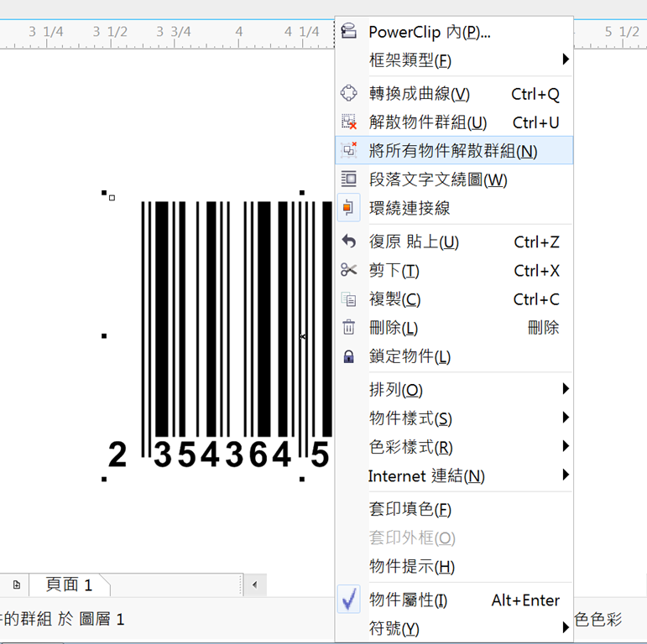The width and height of the screenshot is (647, 644).
Task: Click the top-center selection handle
Action: pyautogui.click(x=302, y=193)
